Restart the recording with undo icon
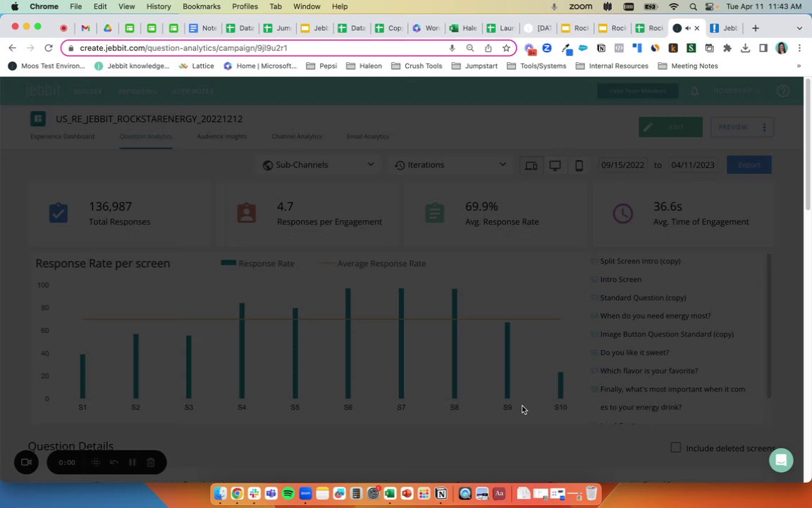Viewport: 812px width, 508px height. point(114,462)
